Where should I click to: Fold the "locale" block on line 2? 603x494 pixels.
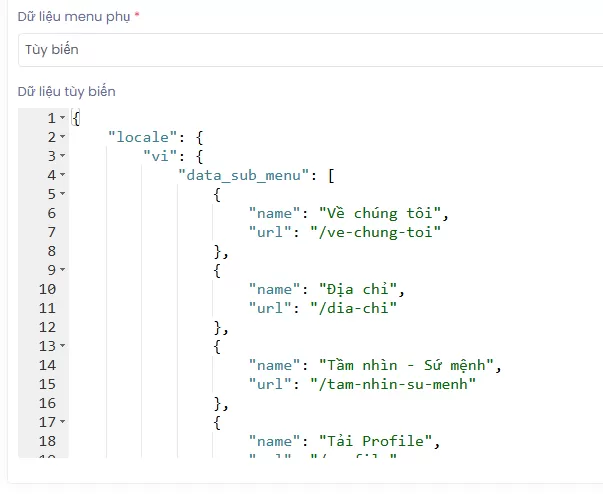pyautogui.click(x=62, y=137)
